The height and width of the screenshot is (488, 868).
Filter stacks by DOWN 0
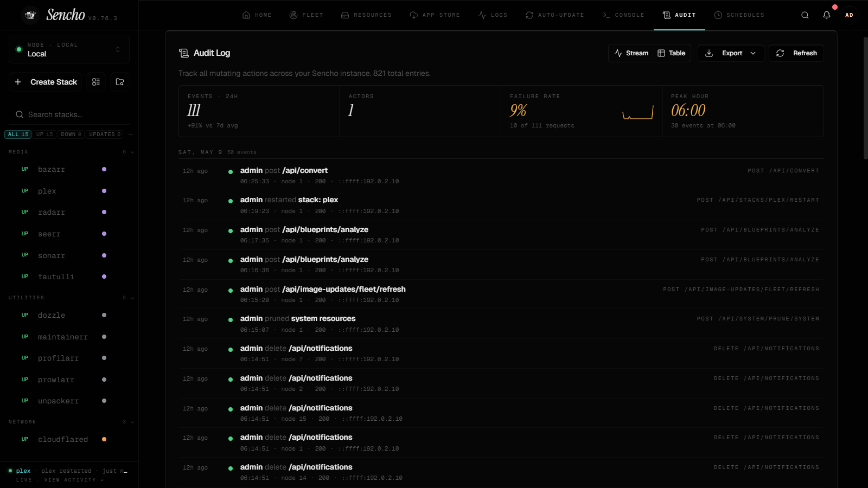point(71,134)
